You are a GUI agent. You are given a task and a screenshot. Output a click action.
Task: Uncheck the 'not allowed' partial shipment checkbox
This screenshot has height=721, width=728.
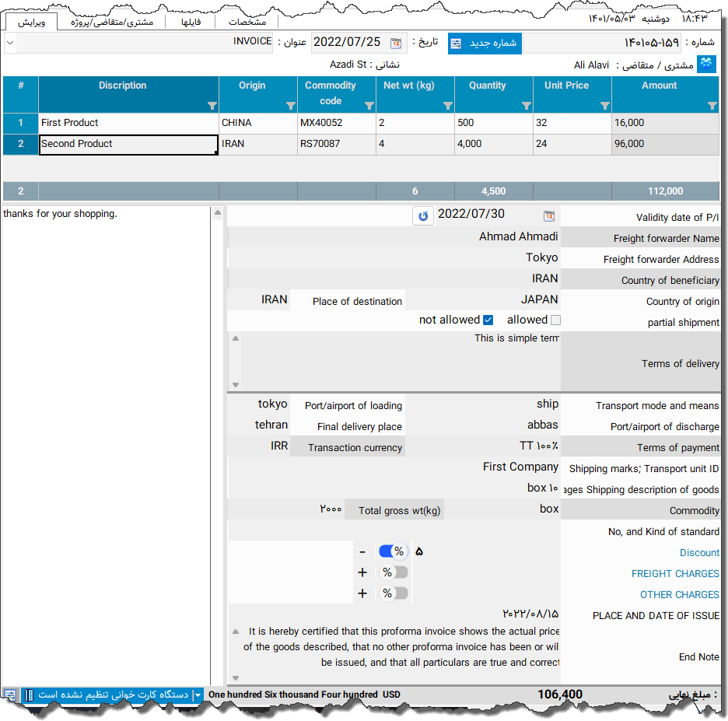(489, 319)
